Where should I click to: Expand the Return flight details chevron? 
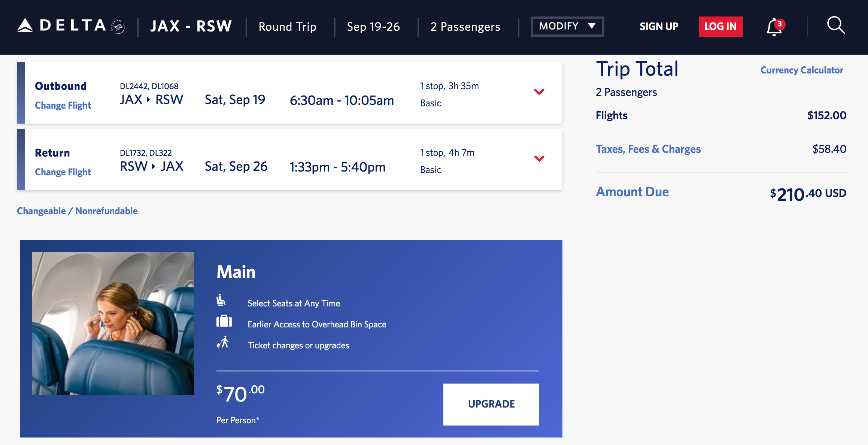coord(540,158)
